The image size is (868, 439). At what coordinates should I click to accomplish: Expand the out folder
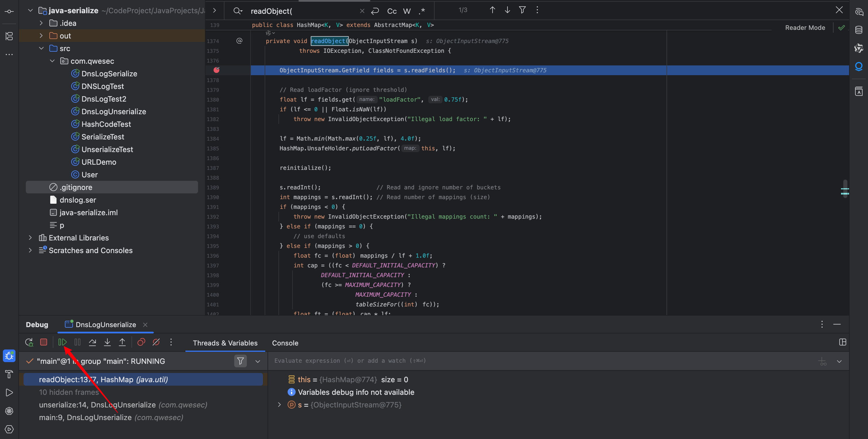(x=41, y=36)
